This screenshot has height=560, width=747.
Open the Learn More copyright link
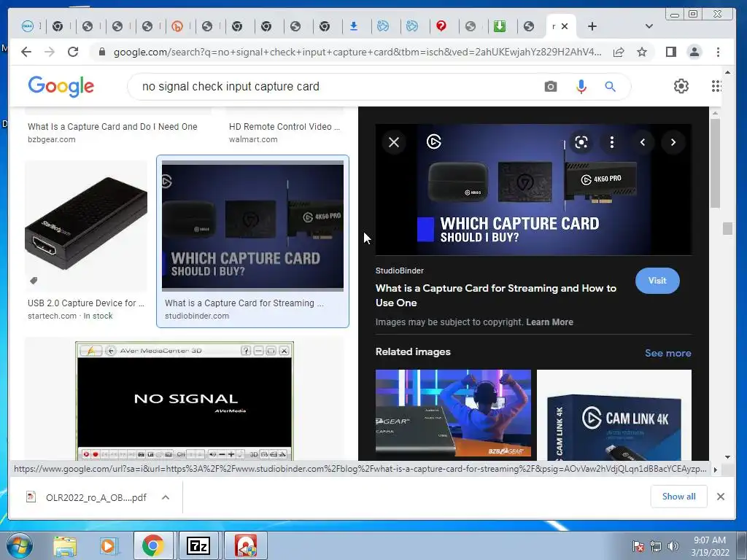click(x=549, y=322)
